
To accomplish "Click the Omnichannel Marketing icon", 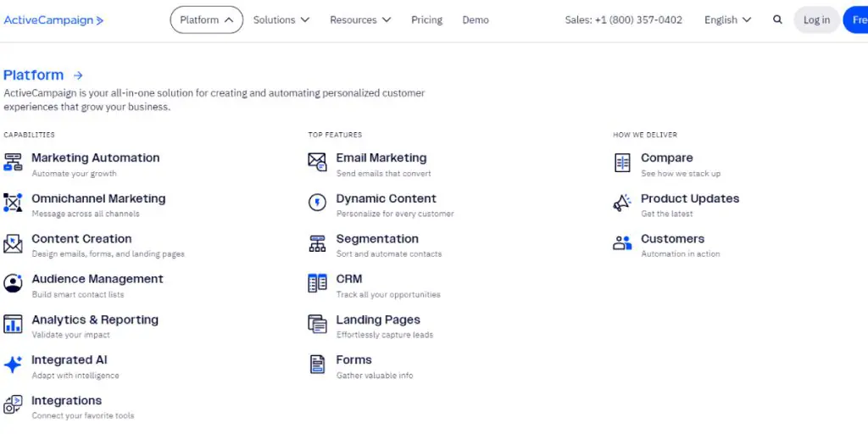I will 13,203.
